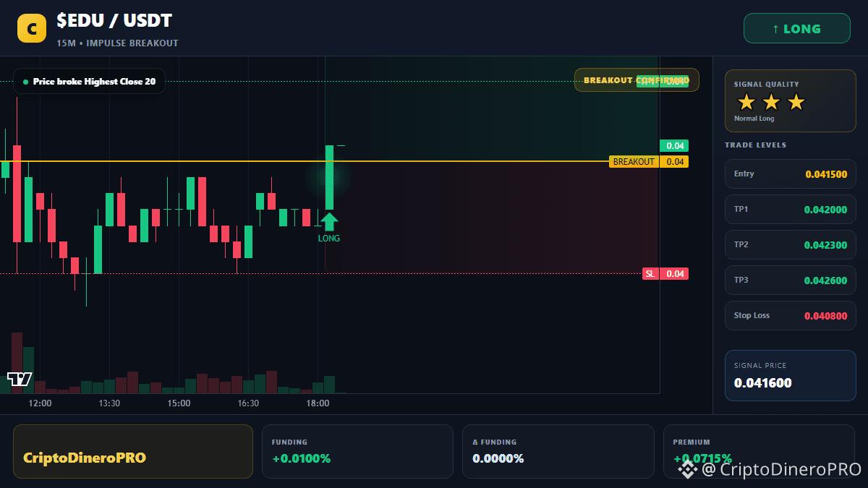Screen dimensions: 868x488
Task: Click the Δ Funding 0.0000% card
Action: pyautogui.click(x=558, y=452)
